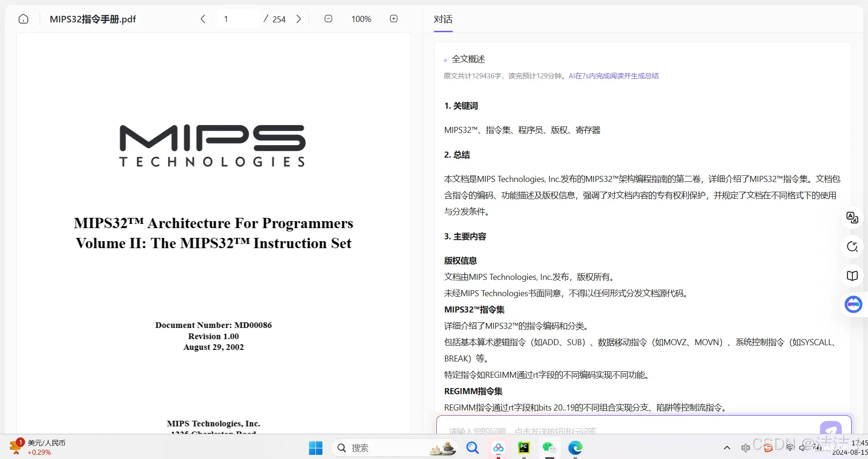Image resolution: width=868 pixels, height=459 pixels.
Task: Open the 对话 tab
Action: 443,19
